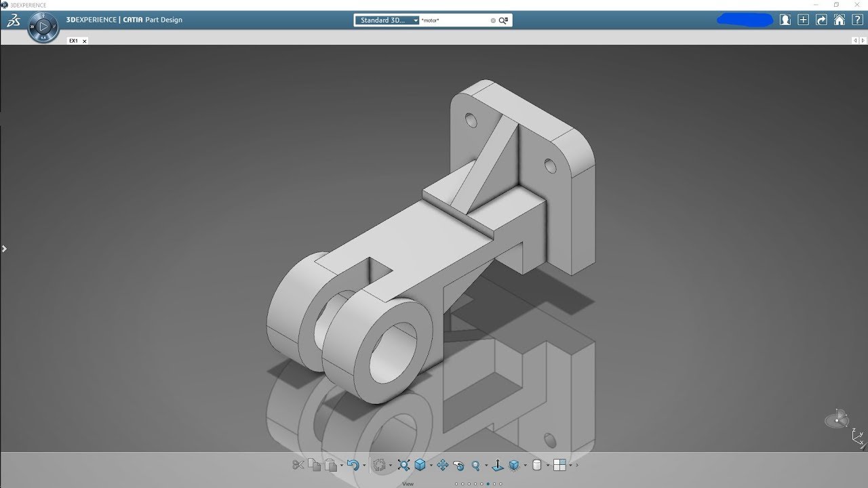
Task: Click the tab bar left arrow
Action: 854,41
